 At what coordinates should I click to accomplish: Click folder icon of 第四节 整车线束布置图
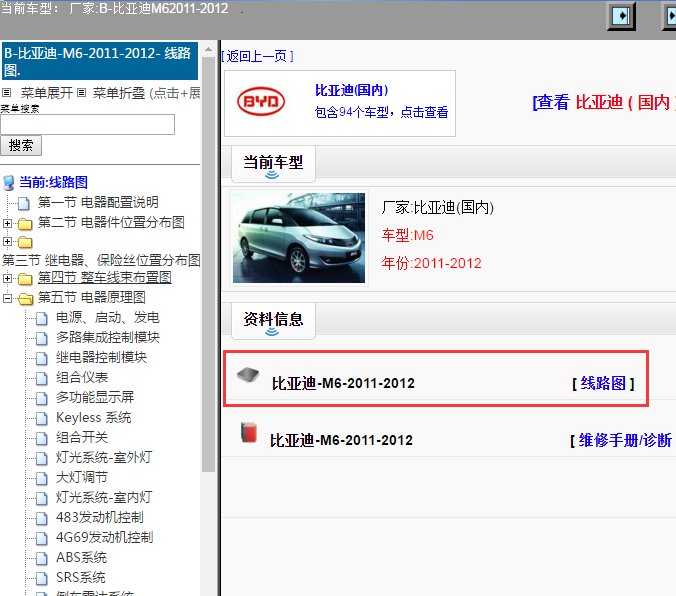(x=25, y=279)
